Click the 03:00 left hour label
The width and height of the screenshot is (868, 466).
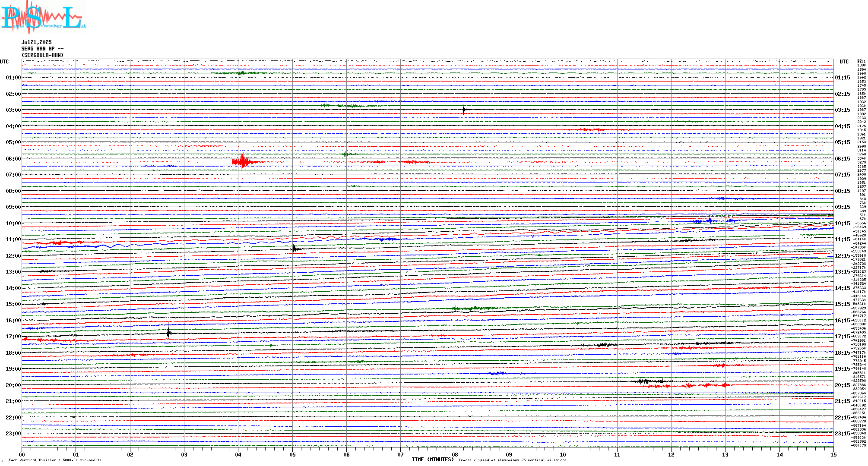point(13,110)
